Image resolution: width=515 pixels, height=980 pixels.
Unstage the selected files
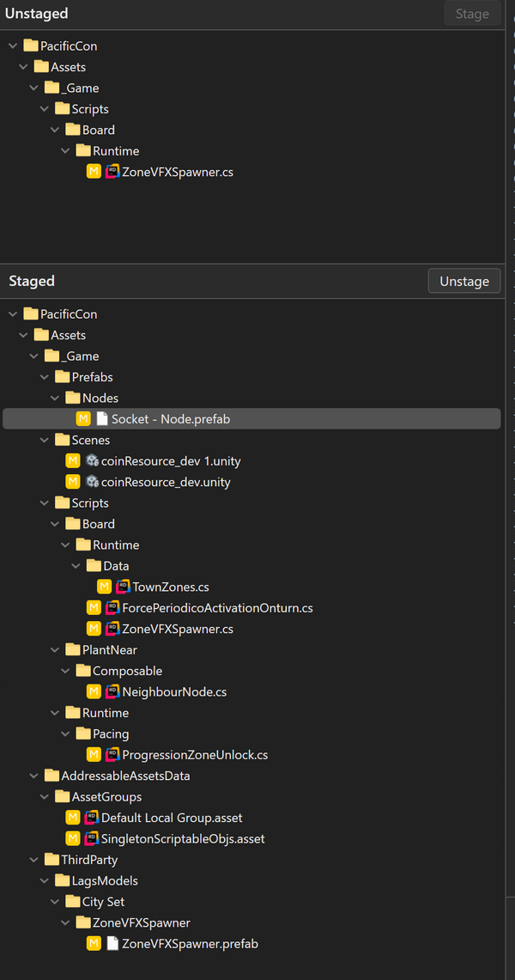(x=464, y=281)
